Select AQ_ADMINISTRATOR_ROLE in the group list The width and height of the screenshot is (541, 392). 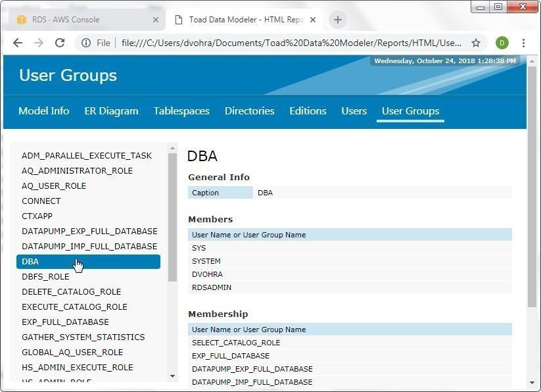click(77, 171)
